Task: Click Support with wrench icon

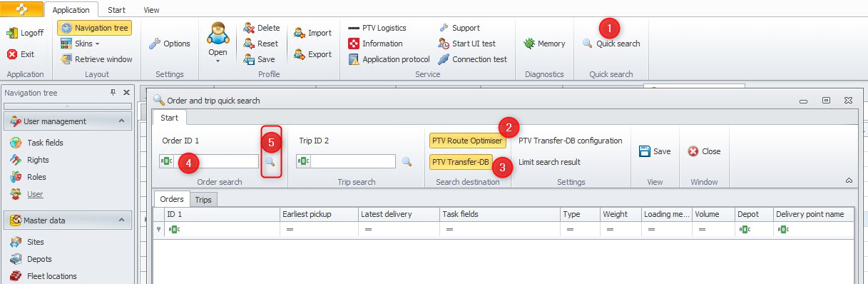Action: [459, 28]
